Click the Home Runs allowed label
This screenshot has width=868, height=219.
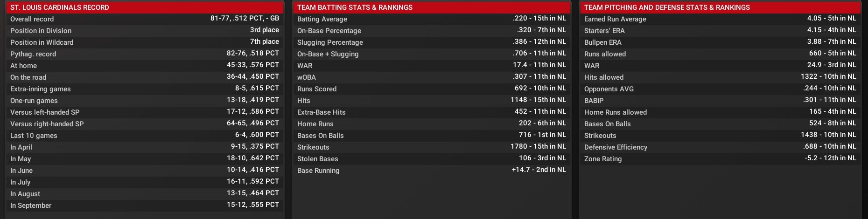coord(616,112)
